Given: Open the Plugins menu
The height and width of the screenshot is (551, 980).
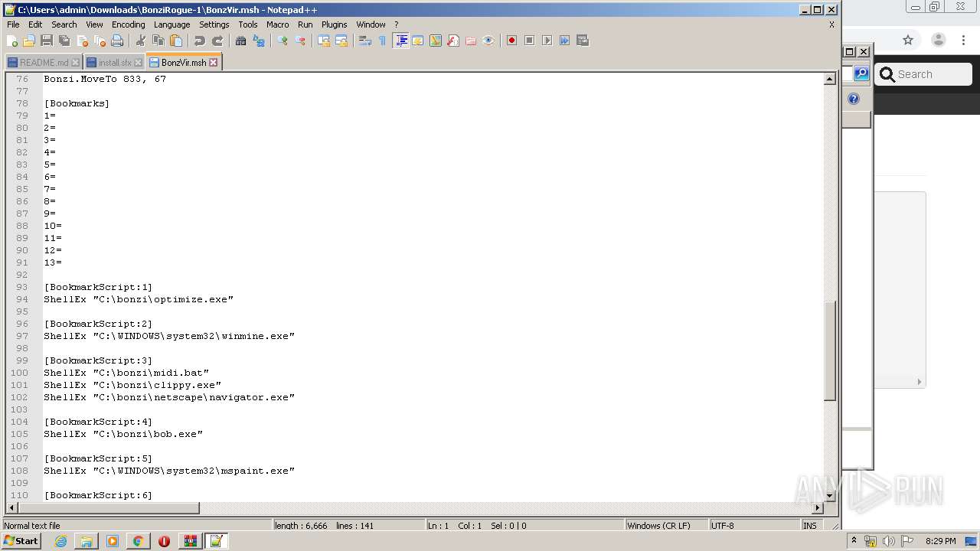Looking at the screenshot, I should pos(334,24).
